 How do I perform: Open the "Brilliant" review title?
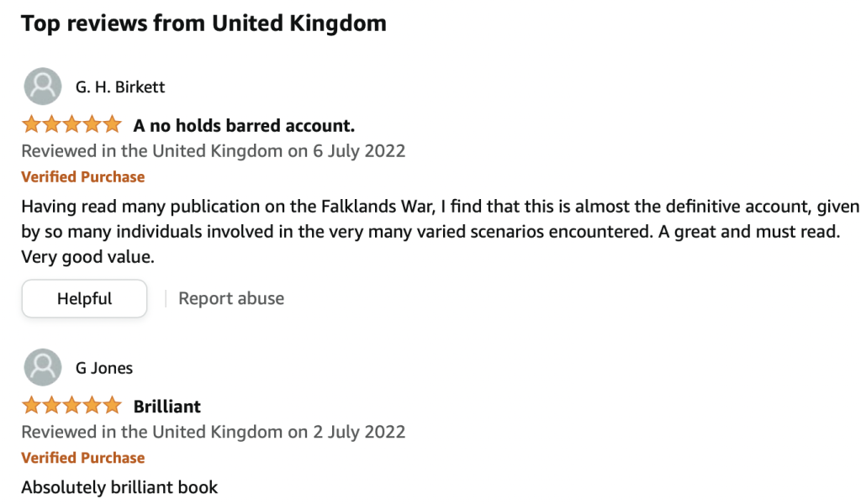167,407
